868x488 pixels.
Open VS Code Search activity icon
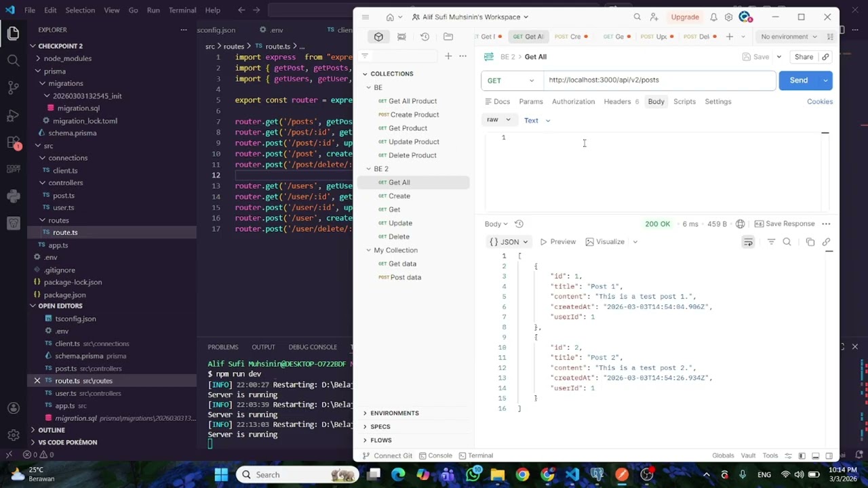point(13,60)
